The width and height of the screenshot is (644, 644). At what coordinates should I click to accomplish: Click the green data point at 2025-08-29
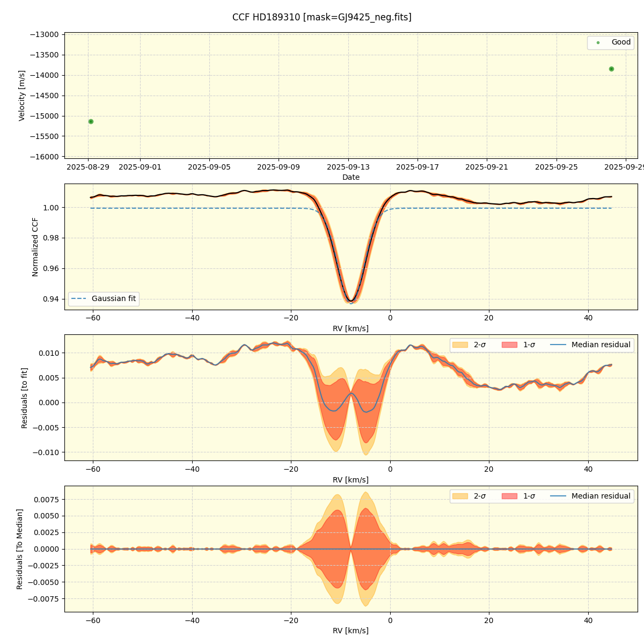tap(91, 121)
